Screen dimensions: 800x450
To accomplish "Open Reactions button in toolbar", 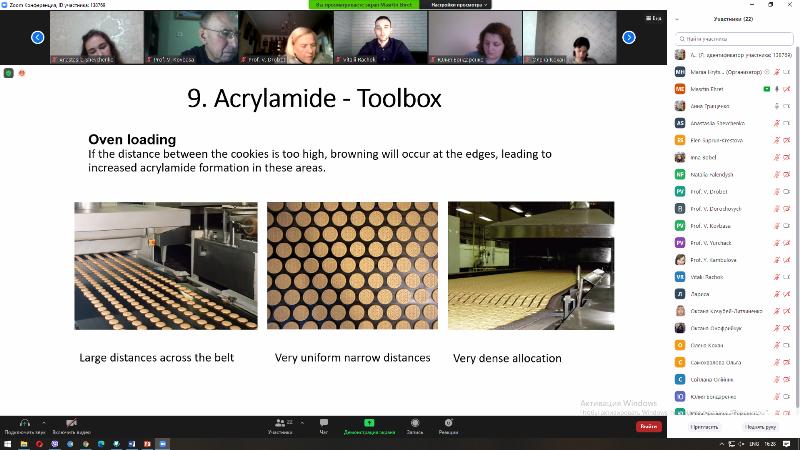I will coord(448,426).
